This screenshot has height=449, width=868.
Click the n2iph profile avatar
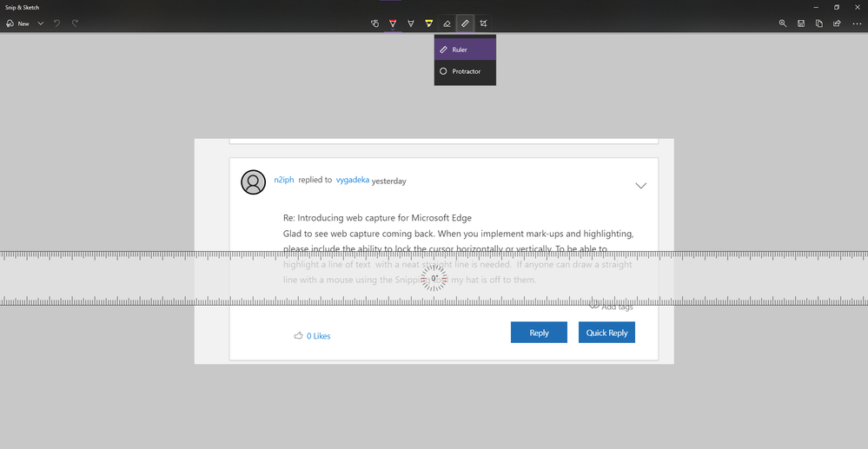(253, 182)
